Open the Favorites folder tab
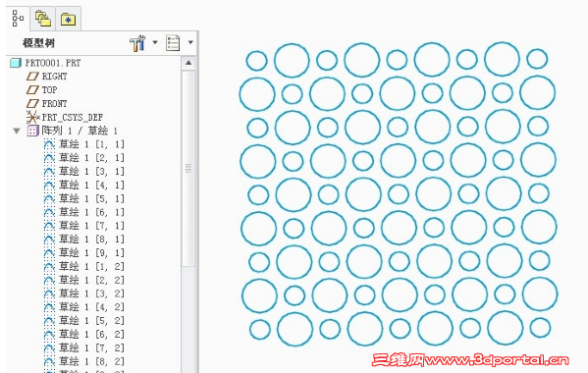 69,19
